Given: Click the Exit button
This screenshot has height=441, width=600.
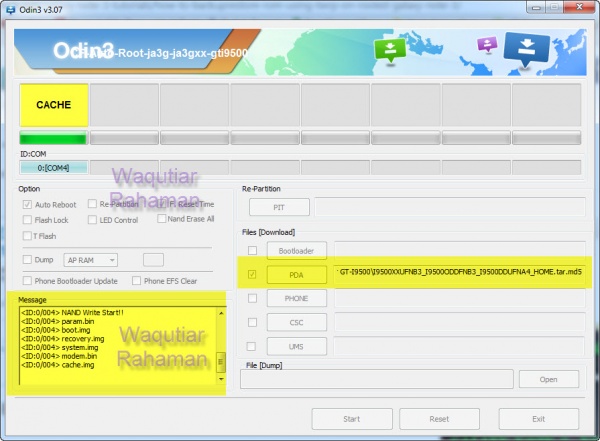Looking at the screenshot, I should pos(539,419).
